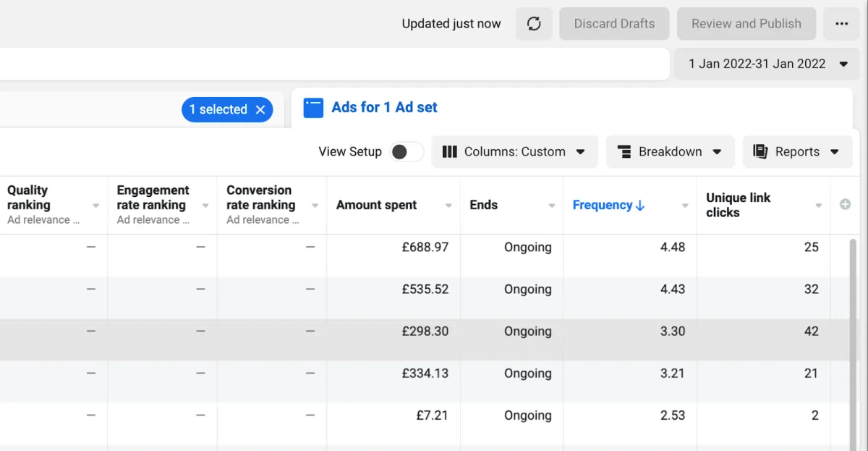Sort by Engagement rate ranking header
The height and width of the screenshot is (451, 868).
pos(153,198)
